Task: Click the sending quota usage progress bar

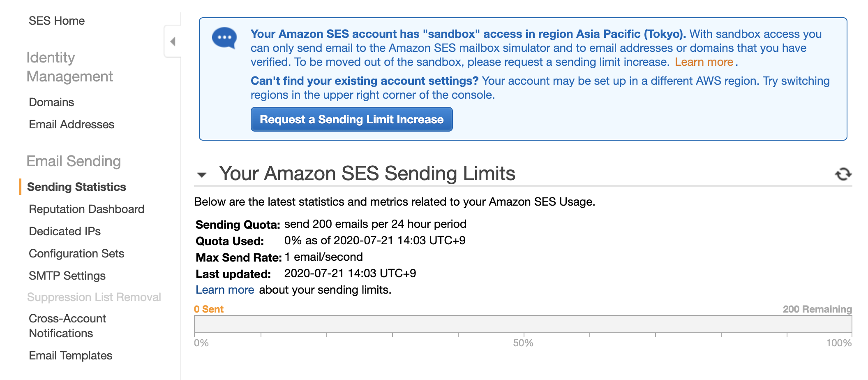Action: 523,324
